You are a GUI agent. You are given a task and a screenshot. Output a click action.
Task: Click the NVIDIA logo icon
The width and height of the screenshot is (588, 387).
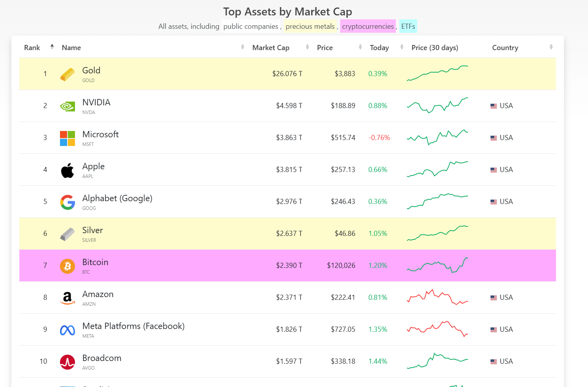point(67,106)
